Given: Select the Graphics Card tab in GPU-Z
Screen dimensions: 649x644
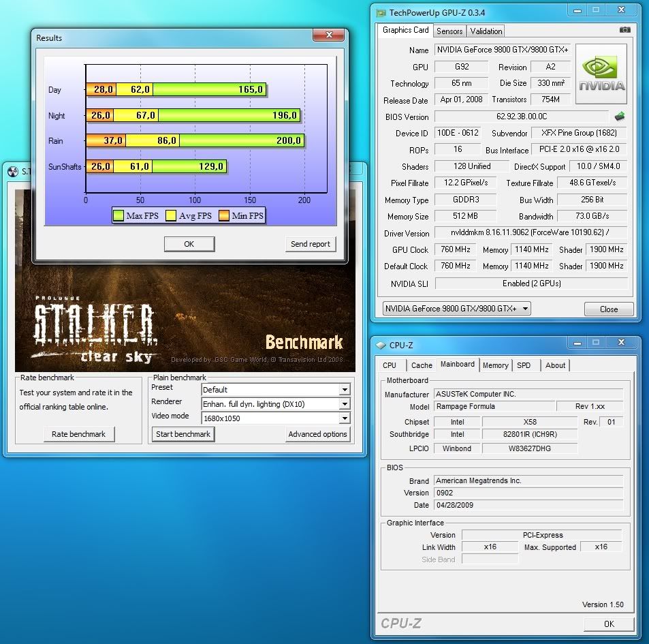Looking at the screenshot, I should coord(406,30).
